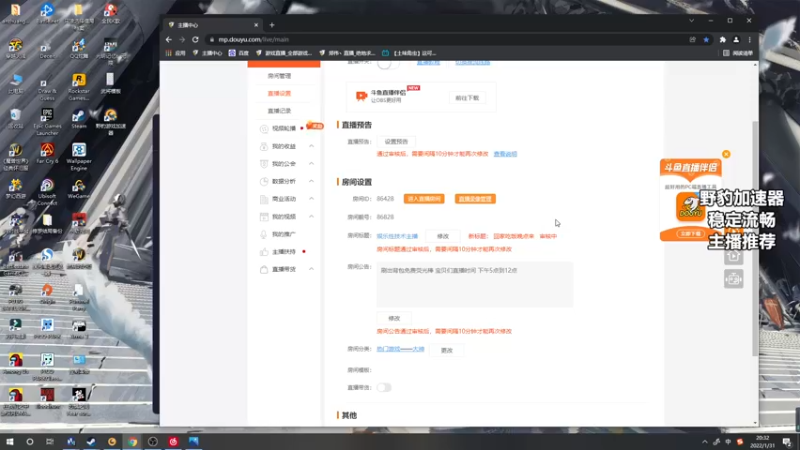The width and height of the screenshot is (800, 450).
Task: Collapse the 数据分析 section chevron
Action: [311, 182]
